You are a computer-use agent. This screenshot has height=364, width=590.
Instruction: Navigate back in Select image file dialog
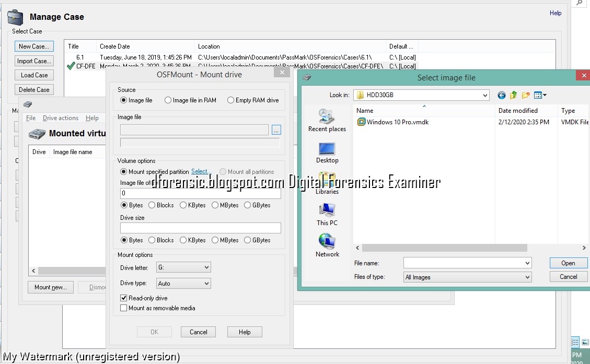501,95
